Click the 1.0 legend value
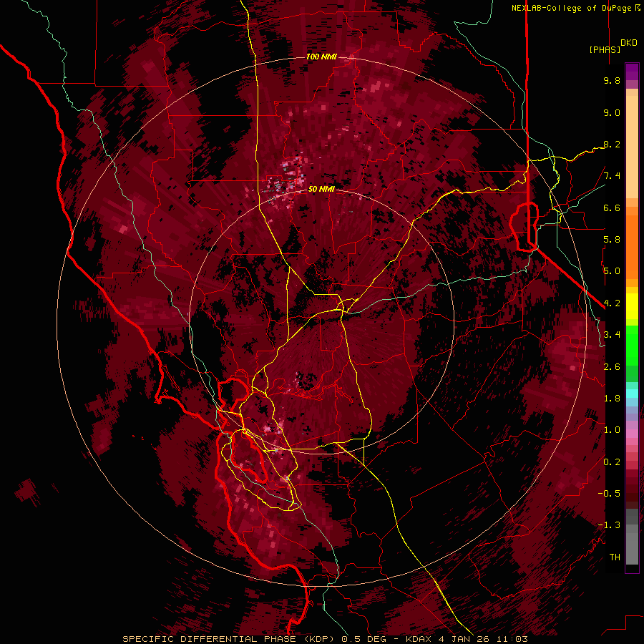The height and width of the screenshot is (644, 644). coord(612,430)
